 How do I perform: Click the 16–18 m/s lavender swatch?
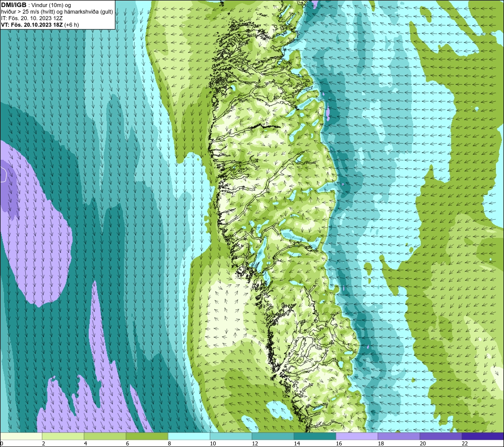click(357, 436)
